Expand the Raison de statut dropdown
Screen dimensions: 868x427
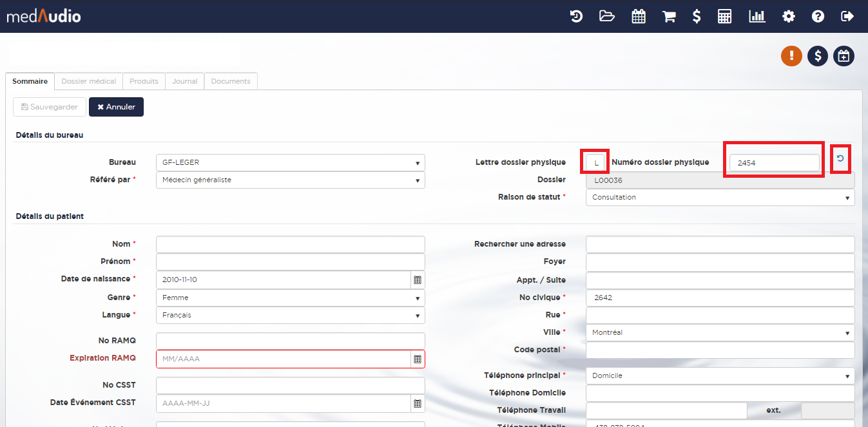(x=719, y=198)
